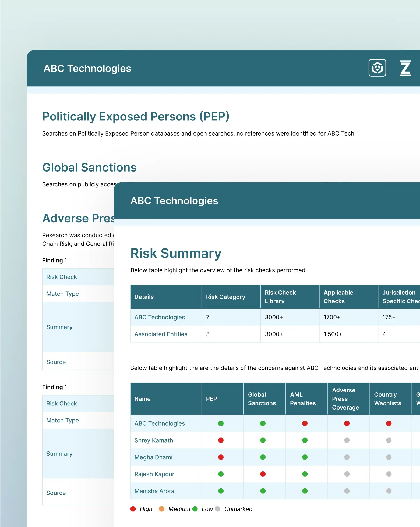420x527 pixels.
Task: Open ABC Technologies link in Details table
Action: [160, 317]
